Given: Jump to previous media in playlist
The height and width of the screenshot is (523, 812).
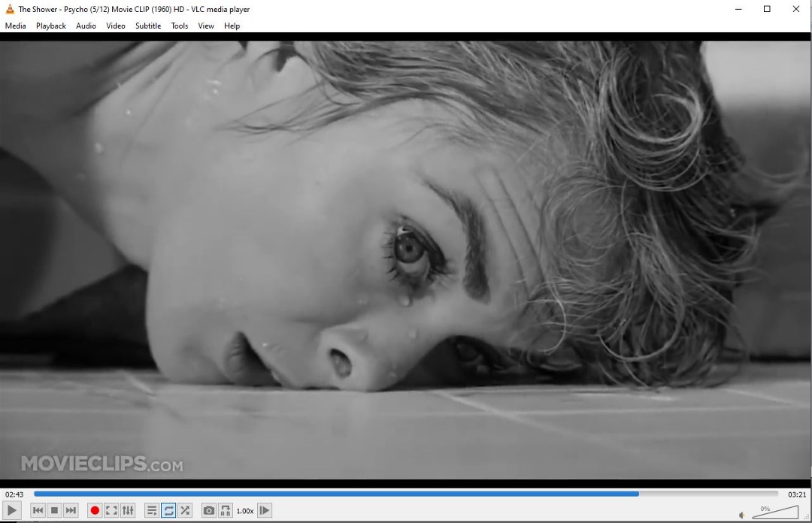Looking at the screenshot, I should [38, 510].
